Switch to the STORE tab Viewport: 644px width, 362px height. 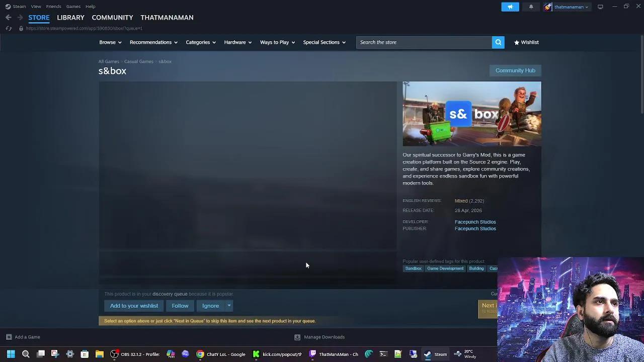(39, 18)
